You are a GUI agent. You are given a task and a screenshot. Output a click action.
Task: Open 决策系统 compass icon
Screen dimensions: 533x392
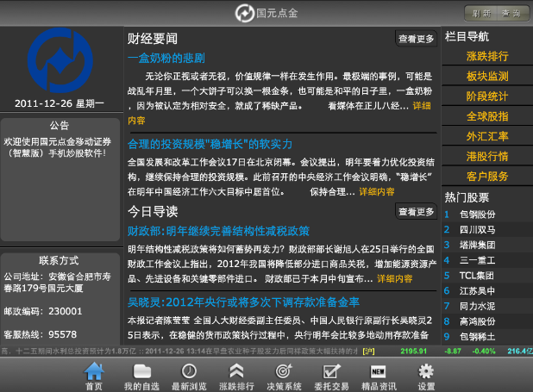(x=284, y=376)
